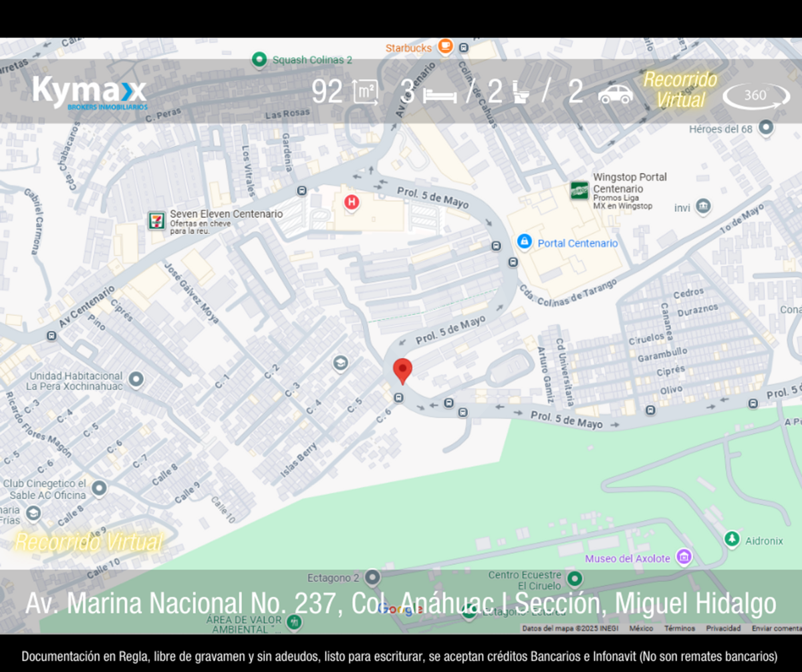Click the Recorrido Virtual label above Calle 10

click(88, 542)
